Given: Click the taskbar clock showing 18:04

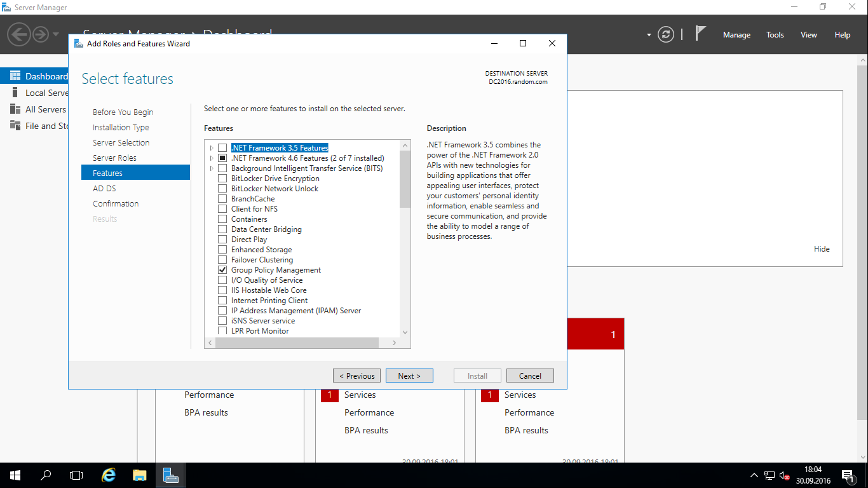Looking at the screenshot, I should click(x=813, y=475).
